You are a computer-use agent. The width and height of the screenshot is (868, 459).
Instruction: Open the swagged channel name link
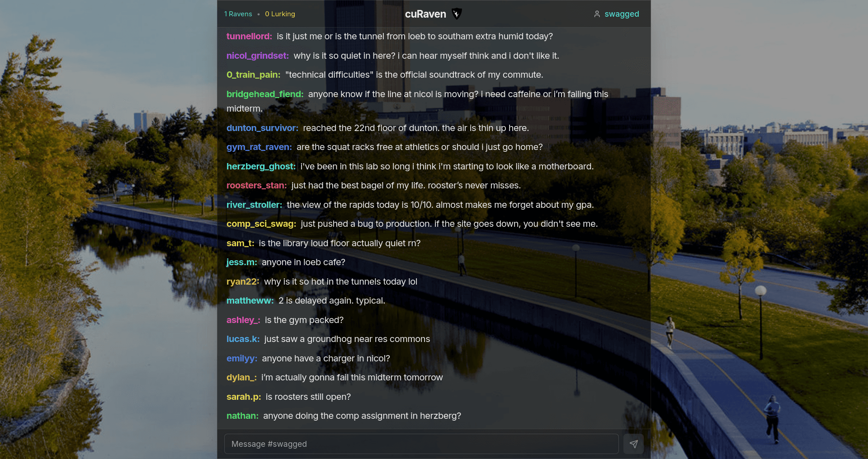[x=622, y=14]
